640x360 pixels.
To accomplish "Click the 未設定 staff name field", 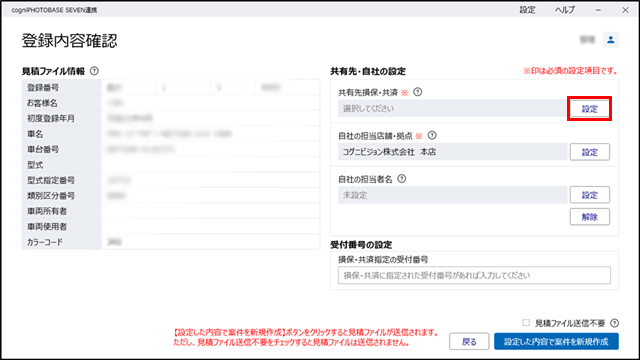I will point(452,195).
